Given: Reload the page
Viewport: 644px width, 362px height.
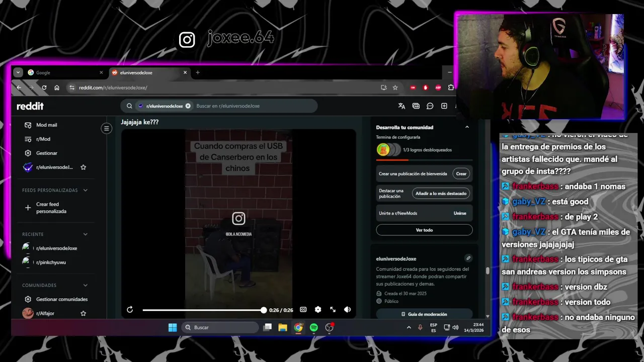Looking at the screenshot, I should point(44,87).
